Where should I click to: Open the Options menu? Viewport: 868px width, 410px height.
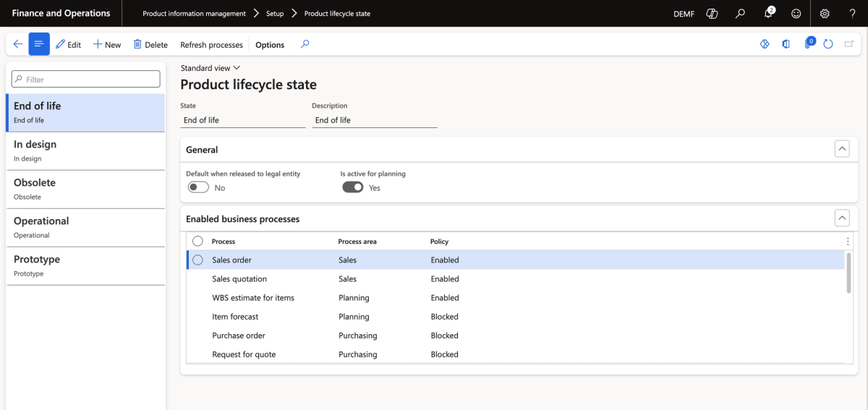[x=270, y=44]
